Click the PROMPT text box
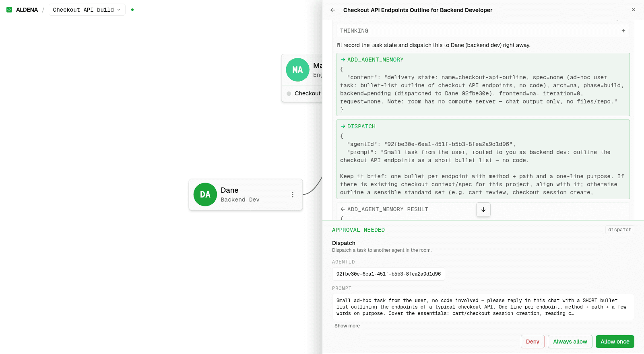Image resolution: width=644 pixels, height=354 pixels. (x=483, y=307)
